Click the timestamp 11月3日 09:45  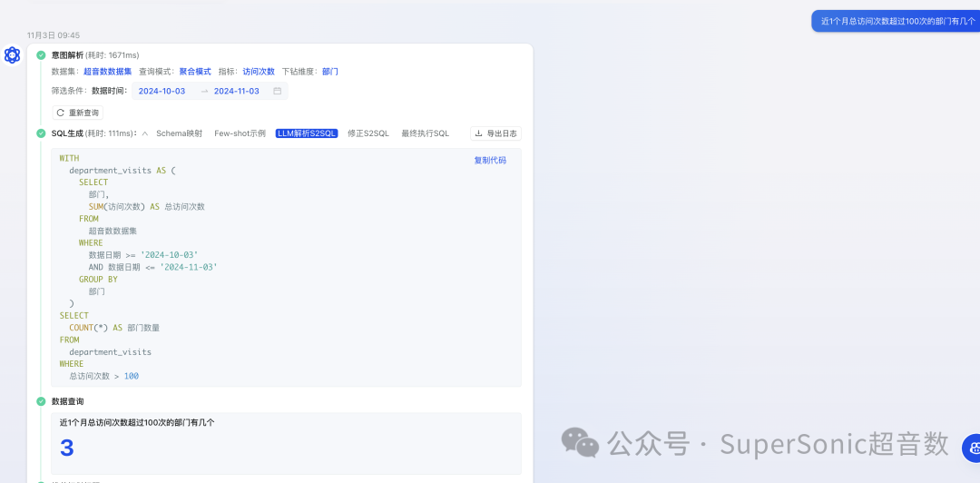pyautogui.click(x=54, y=35)
